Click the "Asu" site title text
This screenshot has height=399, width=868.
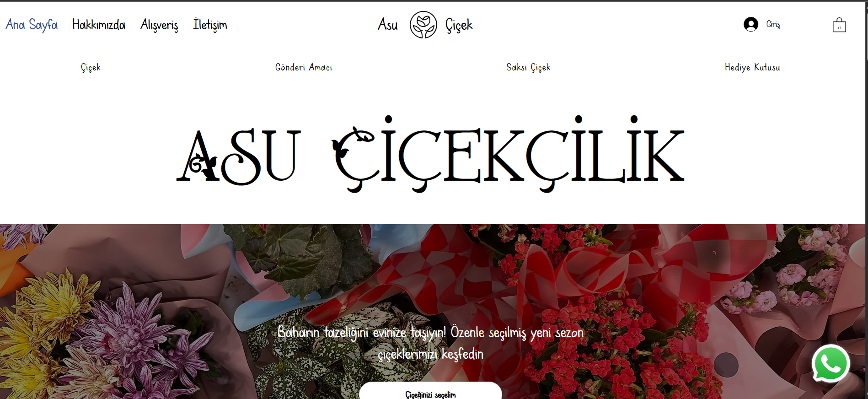coord(388,25)
